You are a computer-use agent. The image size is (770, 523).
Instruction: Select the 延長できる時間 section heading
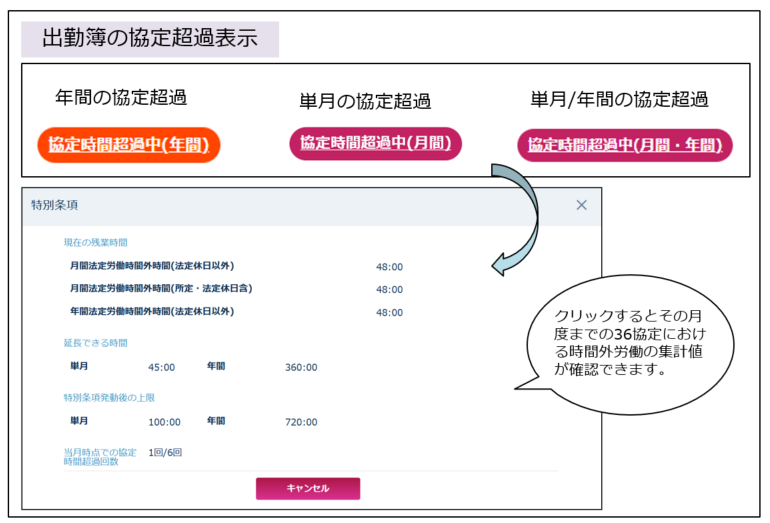click(x=95, y=342)
